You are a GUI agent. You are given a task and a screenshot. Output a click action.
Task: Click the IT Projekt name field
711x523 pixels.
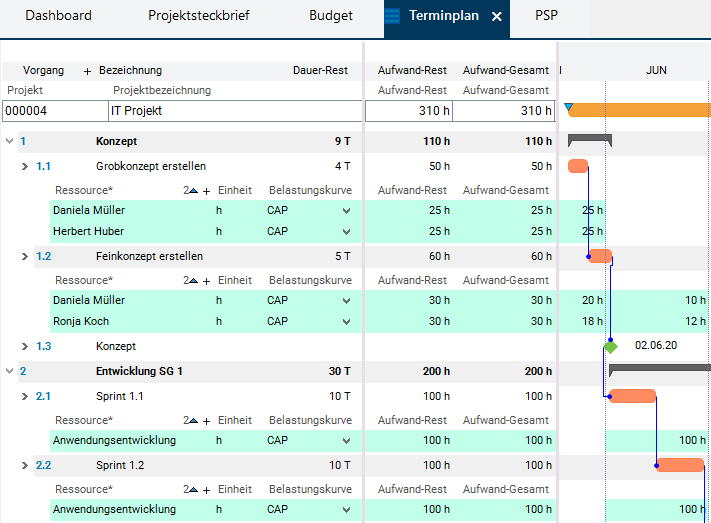click(x=232, y=111)
